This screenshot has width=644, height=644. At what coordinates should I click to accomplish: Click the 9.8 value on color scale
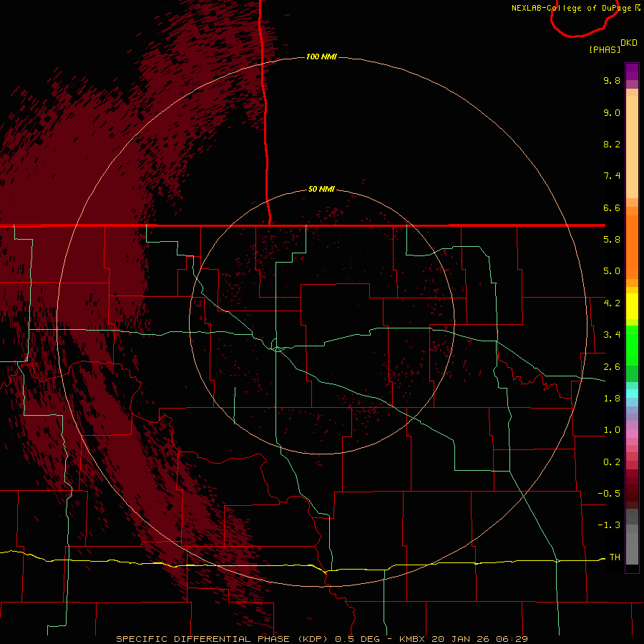click(612, 80)
